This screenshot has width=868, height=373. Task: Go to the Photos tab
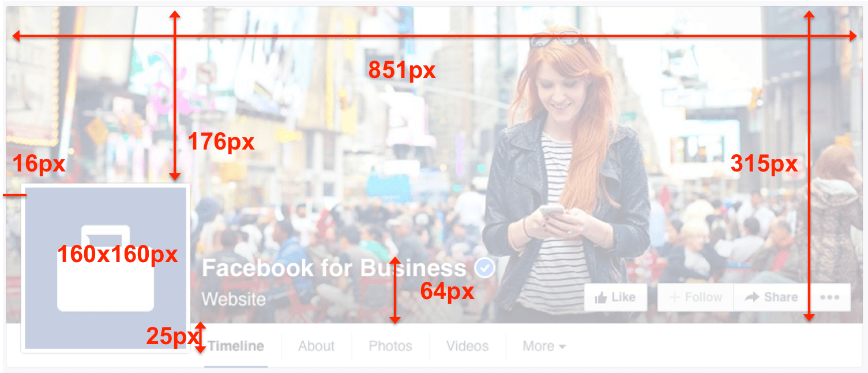pos(390,346)
